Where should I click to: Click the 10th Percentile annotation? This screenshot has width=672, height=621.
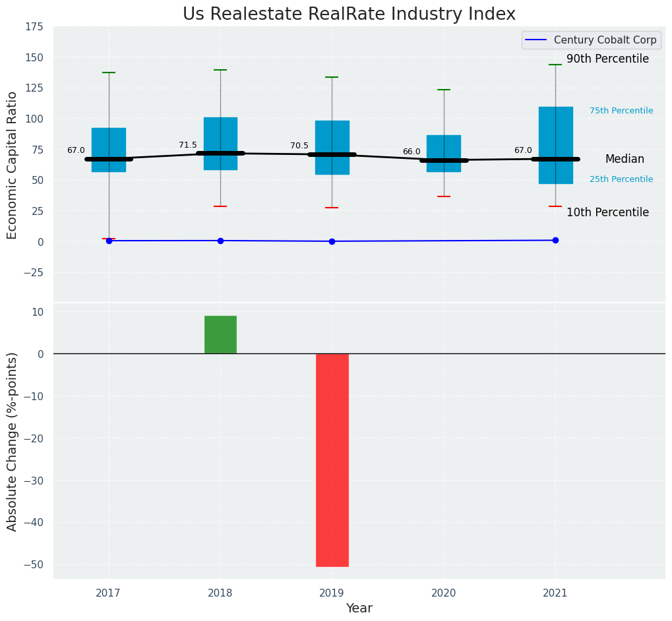[607, 212]
